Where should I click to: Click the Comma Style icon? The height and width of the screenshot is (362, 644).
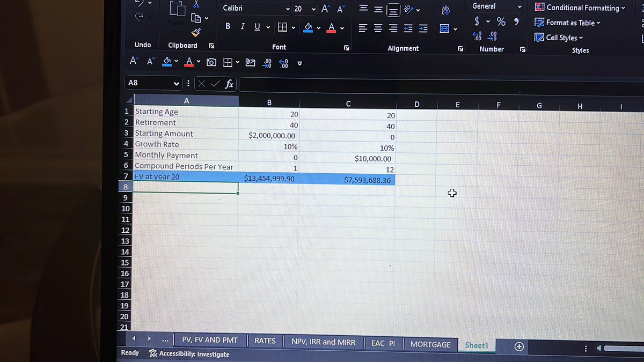coord(516,21)
